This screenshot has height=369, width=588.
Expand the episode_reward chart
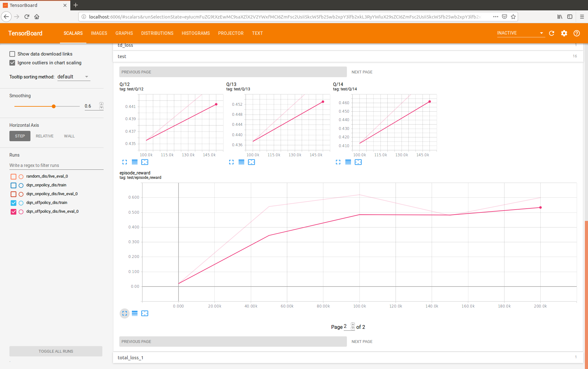click(125, 313)
